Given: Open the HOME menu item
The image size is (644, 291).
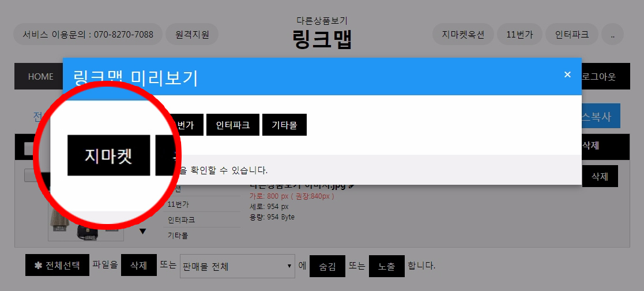Looking at the screenshot, I should (x=41, y=77).
